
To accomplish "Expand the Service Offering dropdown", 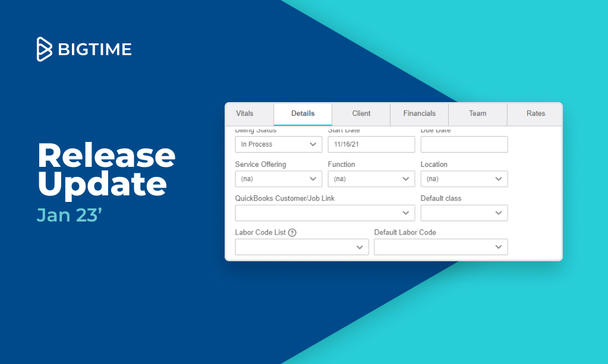I will coord(278,179).
